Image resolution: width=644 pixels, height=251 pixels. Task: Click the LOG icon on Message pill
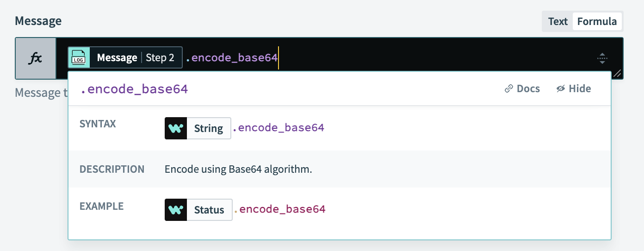(79, 58)
